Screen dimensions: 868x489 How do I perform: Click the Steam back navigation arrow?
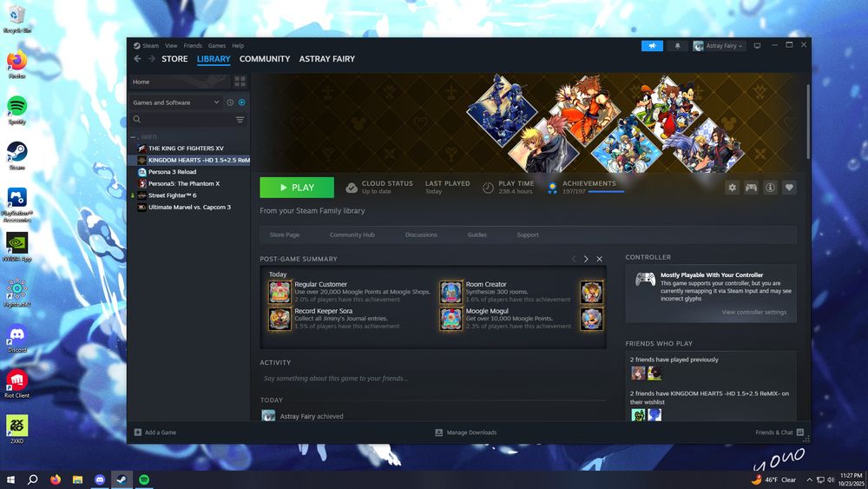pyautogui.click(x=137, y=59)
